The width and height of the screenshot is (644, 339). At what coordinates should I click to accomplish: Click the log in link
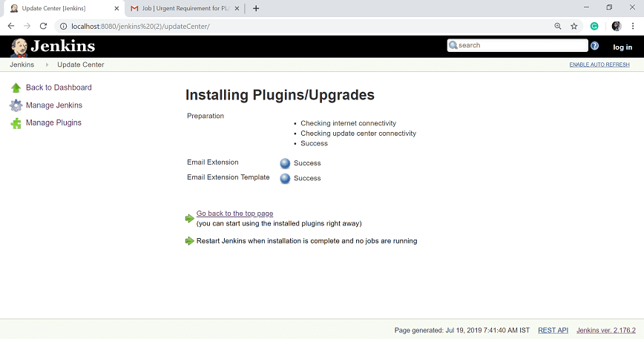click(622, 47)
